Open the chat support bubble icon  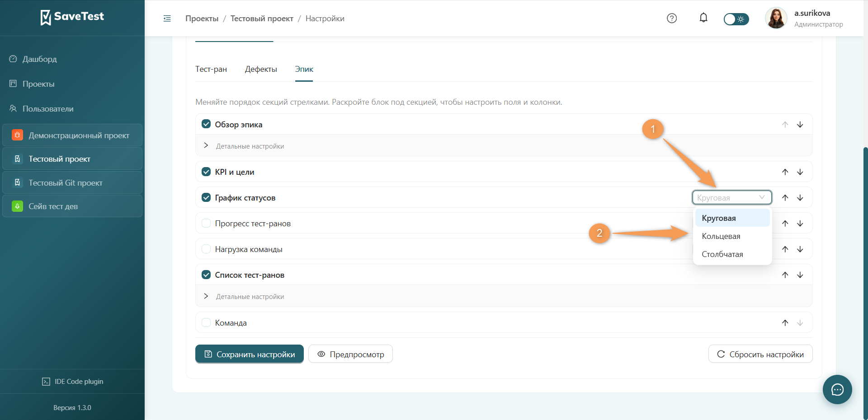(x=837, y=389)
